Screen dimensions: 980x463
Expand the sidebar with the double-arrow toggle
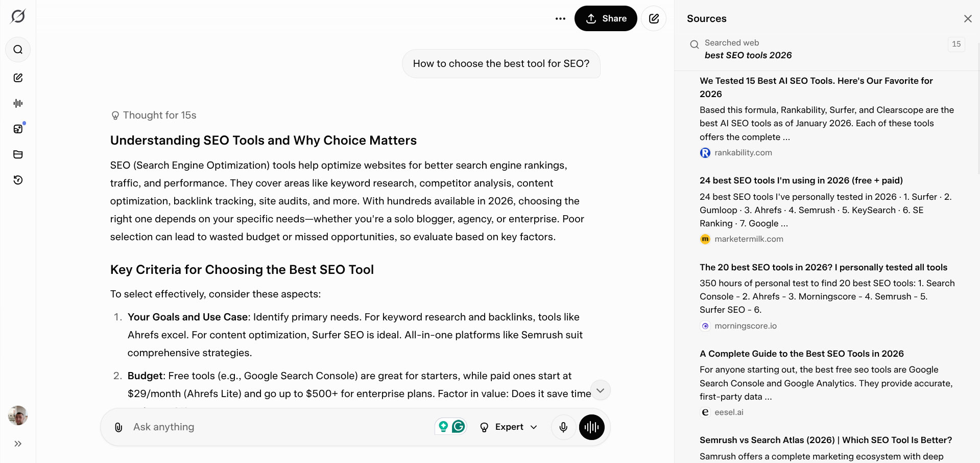(x=18, y=444)
